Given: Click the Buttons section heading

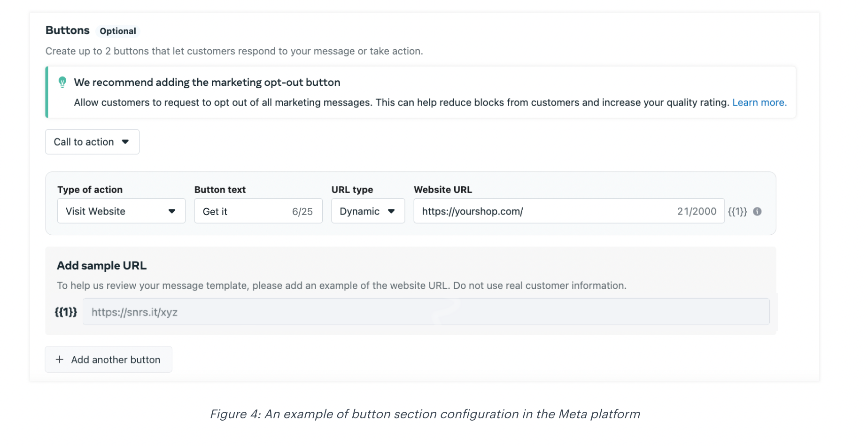Looking at the screenshot, I should pos(67,30).
